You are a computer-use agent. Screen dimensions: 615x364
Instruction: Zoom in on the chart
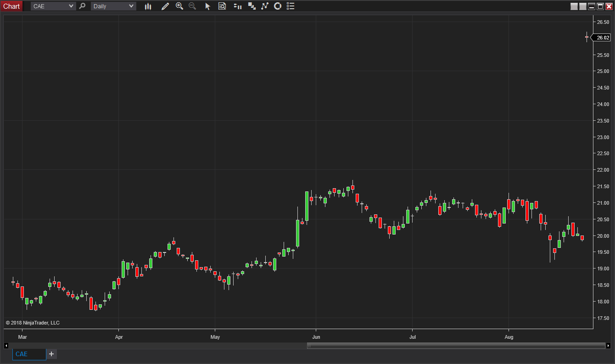point(179,6)
